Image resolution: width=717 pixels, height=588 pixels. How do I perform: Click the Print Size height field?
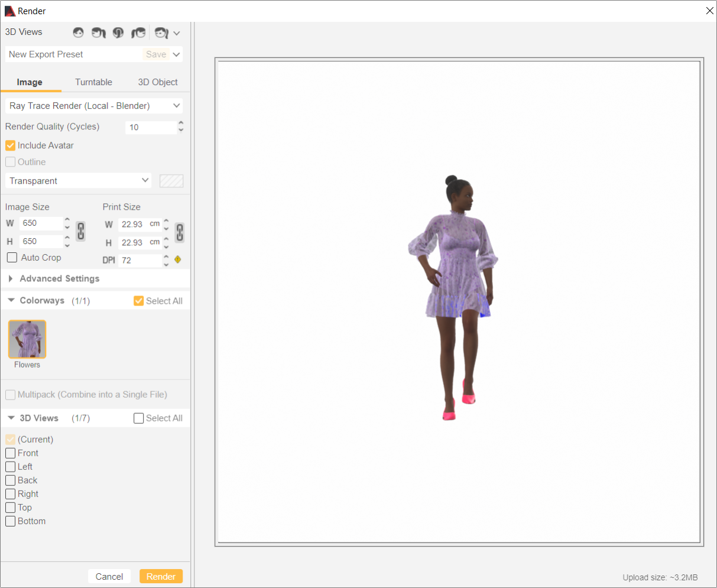[140, 243]
